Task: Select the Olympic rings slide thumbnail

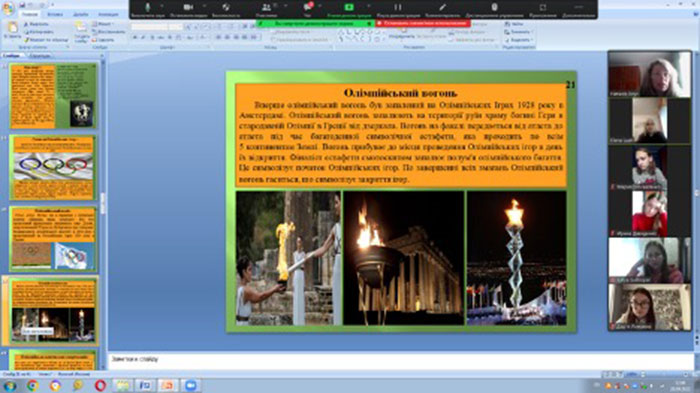Action: 53,167
